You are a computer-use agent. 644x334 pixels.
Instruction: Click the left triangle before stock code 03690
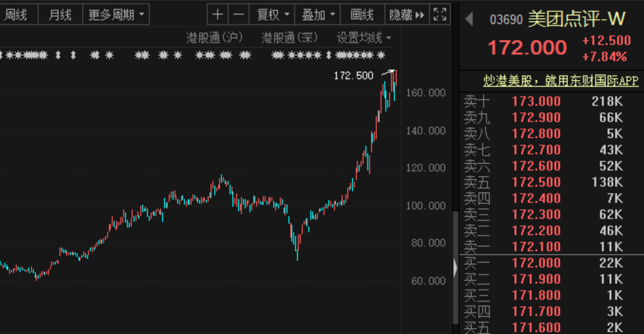469,20
